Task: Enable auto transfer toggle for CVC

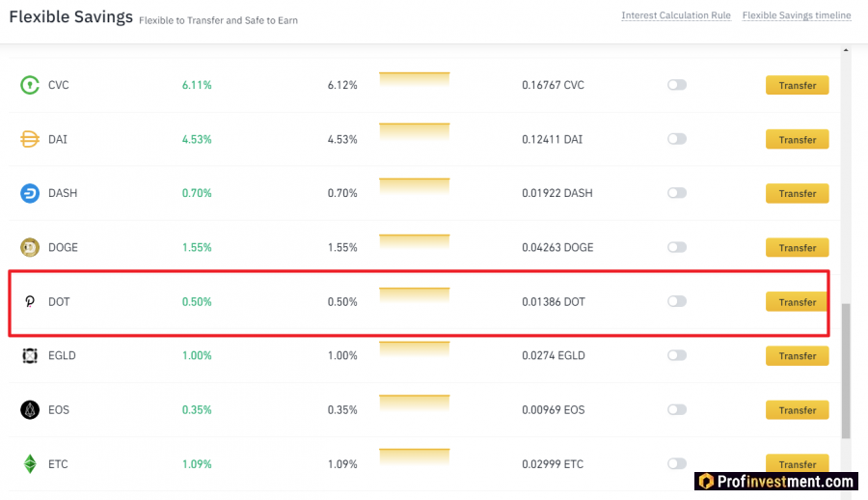Action: coord(676,85)
